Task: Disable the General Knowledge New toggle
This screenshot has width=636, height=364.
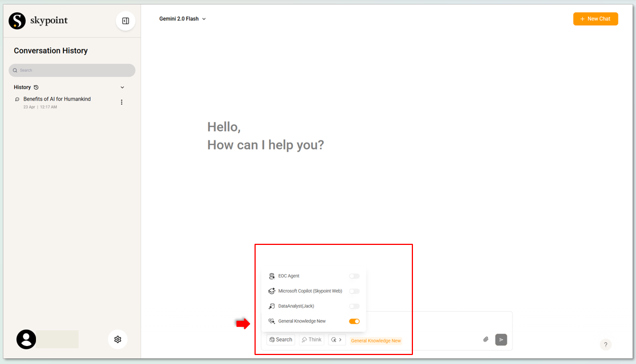Action: pyautogui.click(x=354, y=321)
